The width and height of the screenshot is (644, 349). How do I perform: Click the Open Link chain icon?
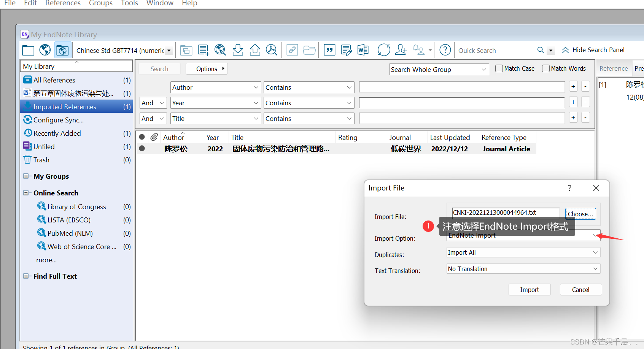[x=292, y=50]
